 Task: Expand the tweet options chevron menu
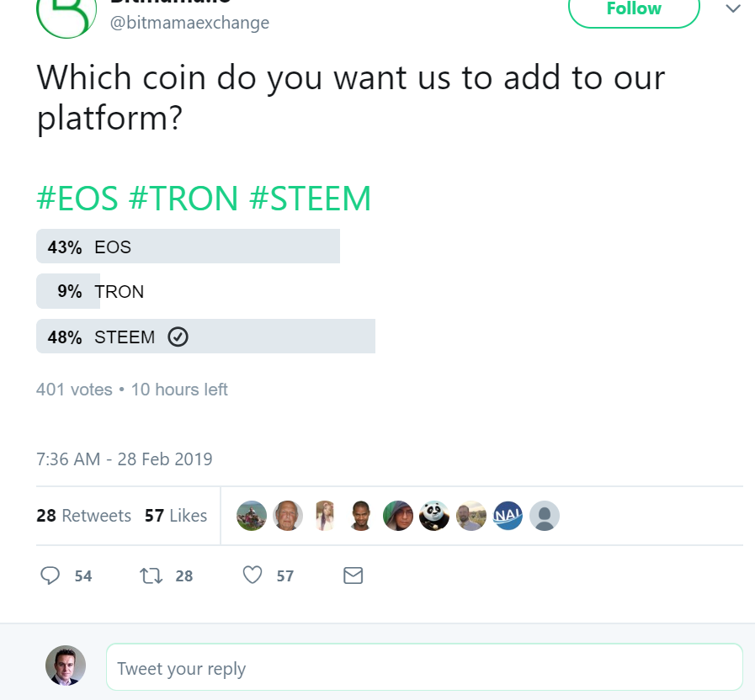[733, 9]
